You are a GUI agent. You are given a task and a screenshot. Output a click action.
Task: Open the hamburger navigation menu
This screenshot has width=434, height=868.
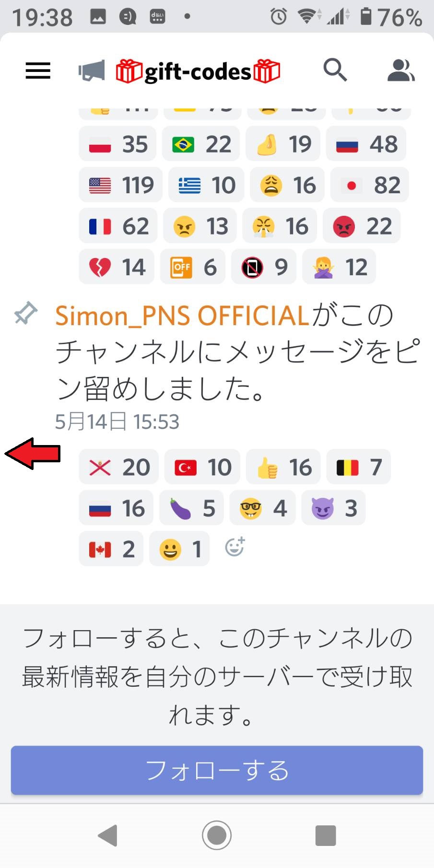click(x=38, y=70)
